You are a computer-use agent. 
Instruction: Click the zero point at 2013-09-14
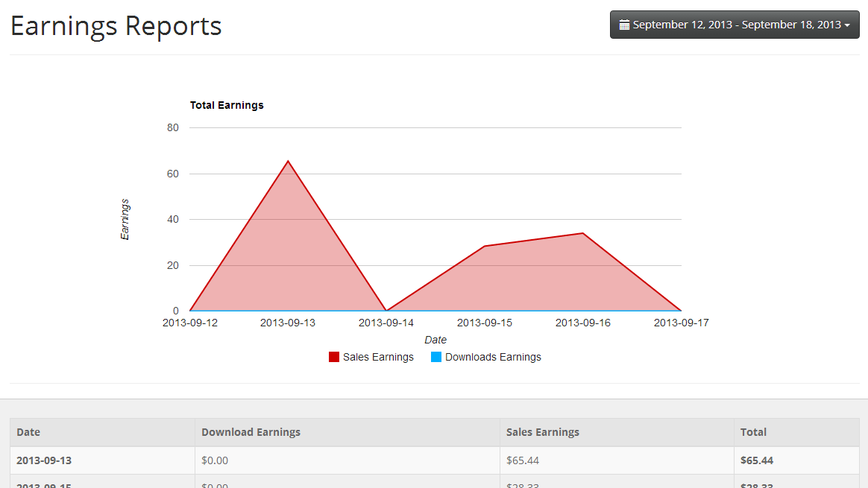point(386,311)
